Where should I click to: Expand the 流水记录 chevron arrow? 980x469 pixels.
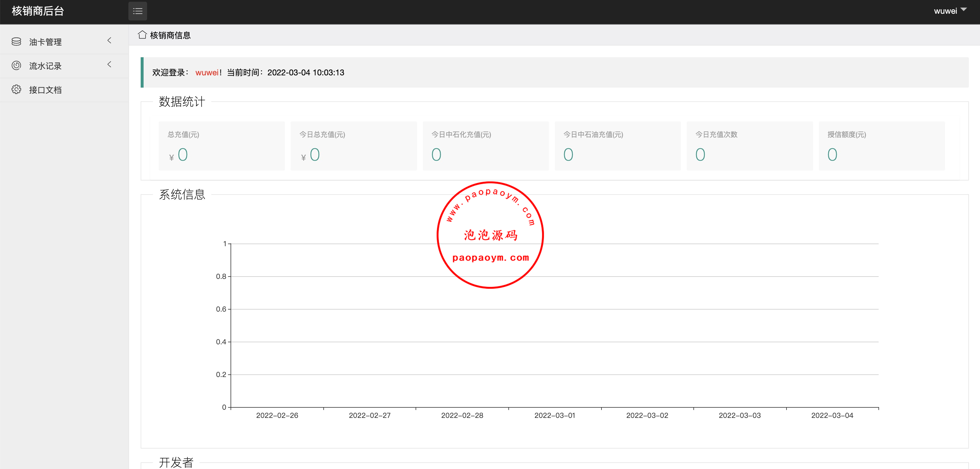coord(109,64)
